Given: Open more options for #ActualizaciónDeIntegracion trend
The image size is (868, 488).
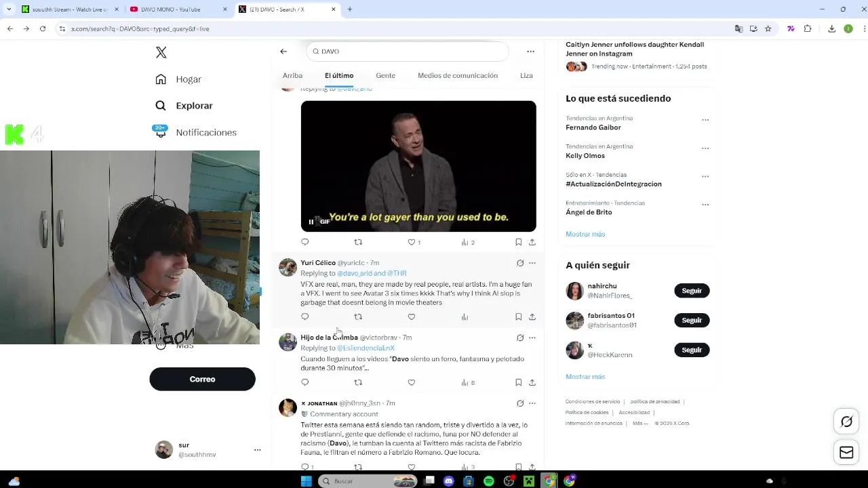Looking at the screenshot, I should 705,176.
